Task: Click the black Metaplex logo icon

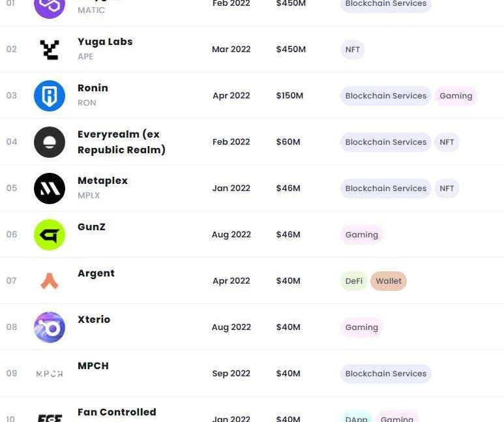Action: click(50, 188)
